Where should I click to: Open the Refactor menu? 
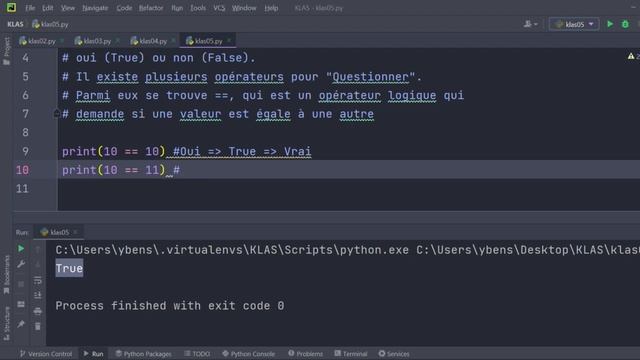[151, 8]
